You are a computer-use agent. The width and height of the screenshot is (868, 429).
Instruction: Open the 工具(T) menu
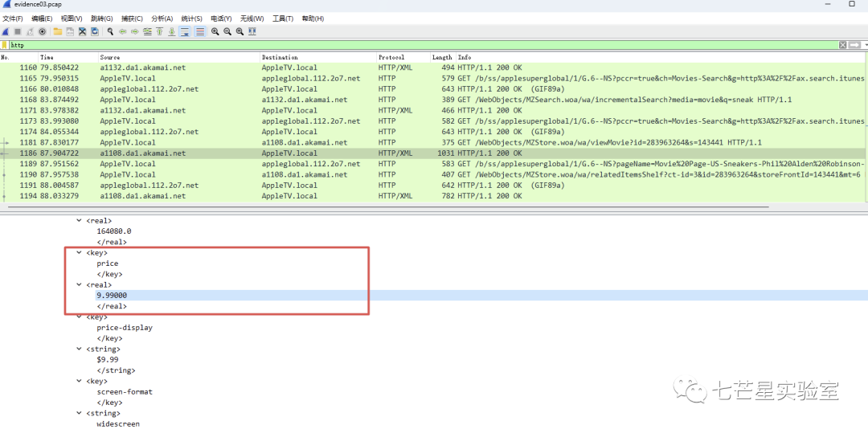tap(282, 18)
